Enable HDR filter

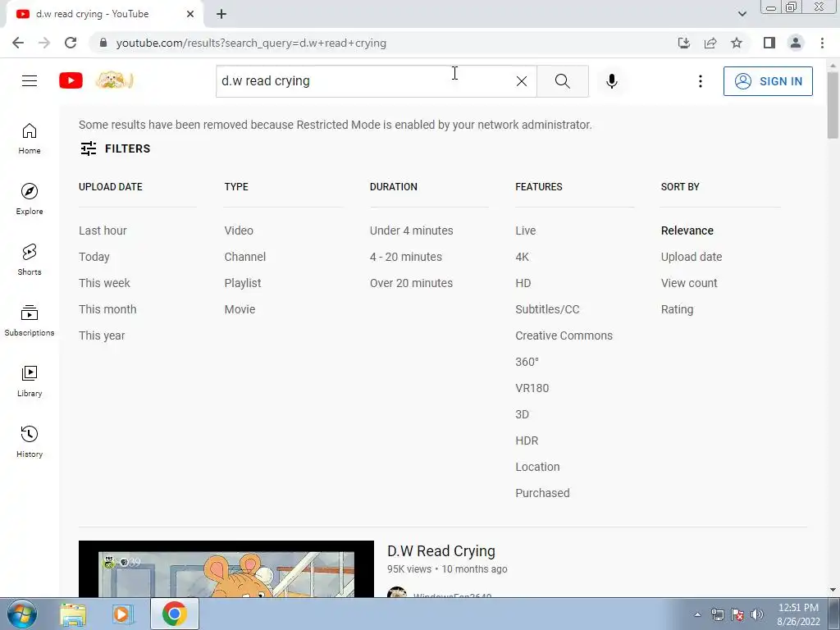point(527,441)
